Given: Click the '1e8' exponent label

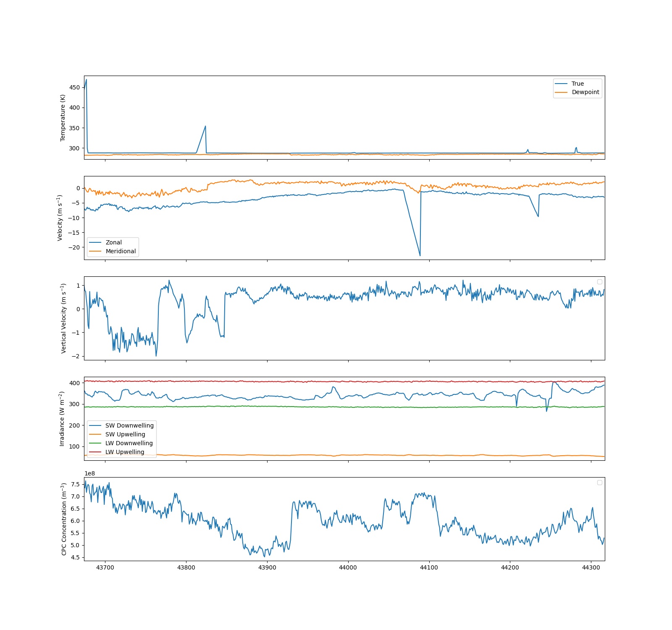Looking at the screenshot, I should point(90,473).
